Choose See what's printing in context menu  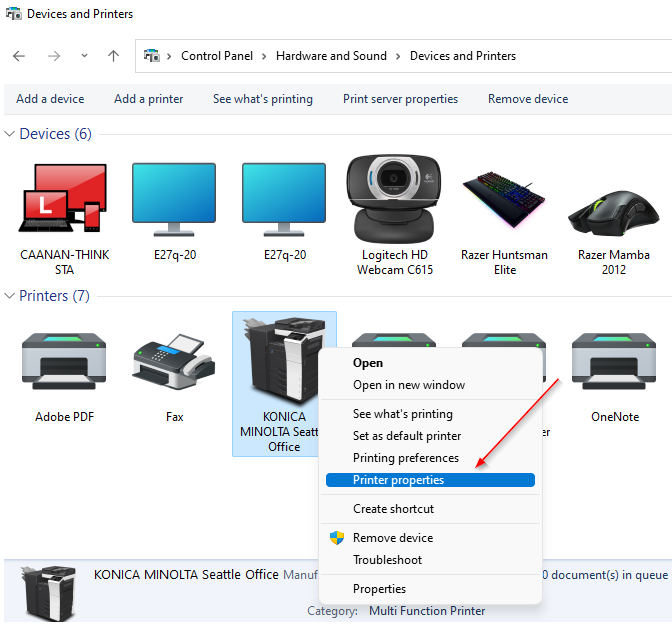point(430,414)
